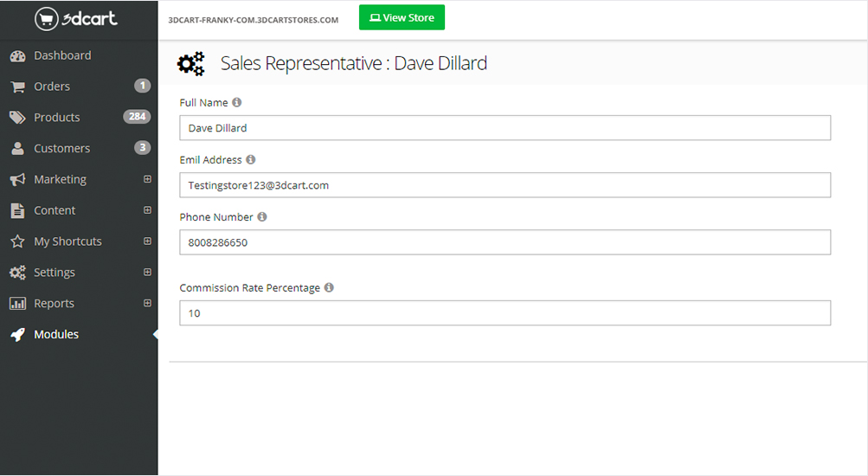Image resolution: width=868 pixels, height=476 pixels.
Task: Expand the Reports submenu
Action: [x=147, y=304]
